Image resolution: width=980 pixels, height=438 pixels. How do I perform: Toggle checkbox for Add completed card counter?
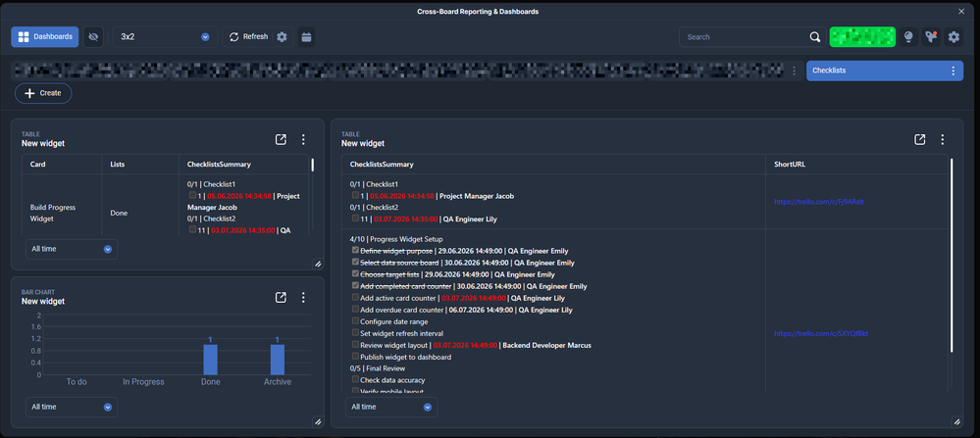click(x=356, y=286)
